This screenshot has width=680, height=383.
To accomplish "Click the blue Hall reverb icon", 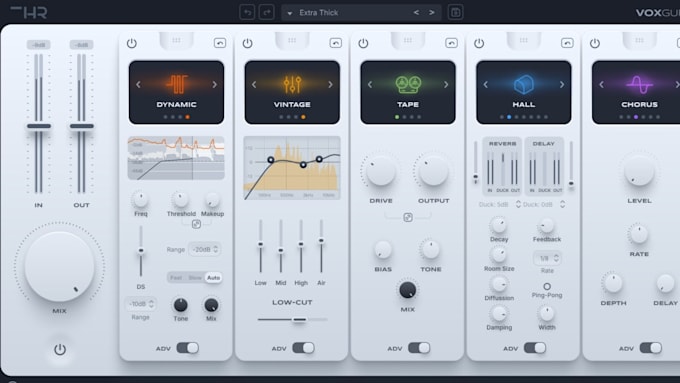I will (523, 84).
